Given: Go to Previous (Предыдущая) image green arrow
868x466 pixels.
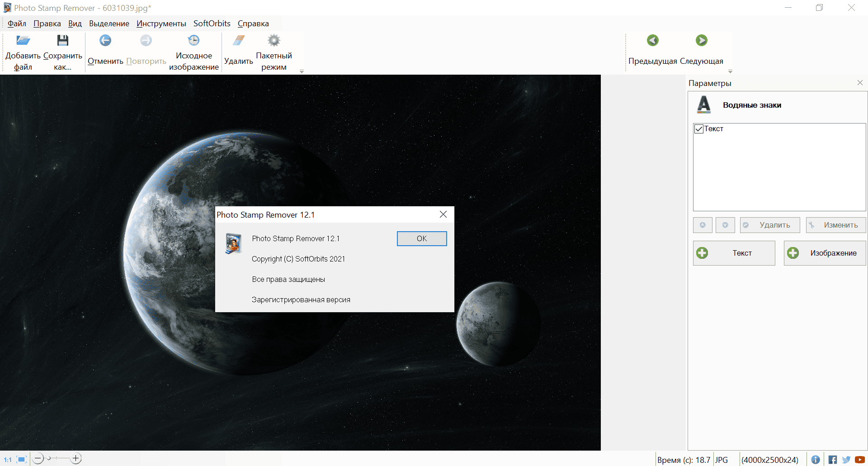Looking at the screenshot, I should click(653, 40).
